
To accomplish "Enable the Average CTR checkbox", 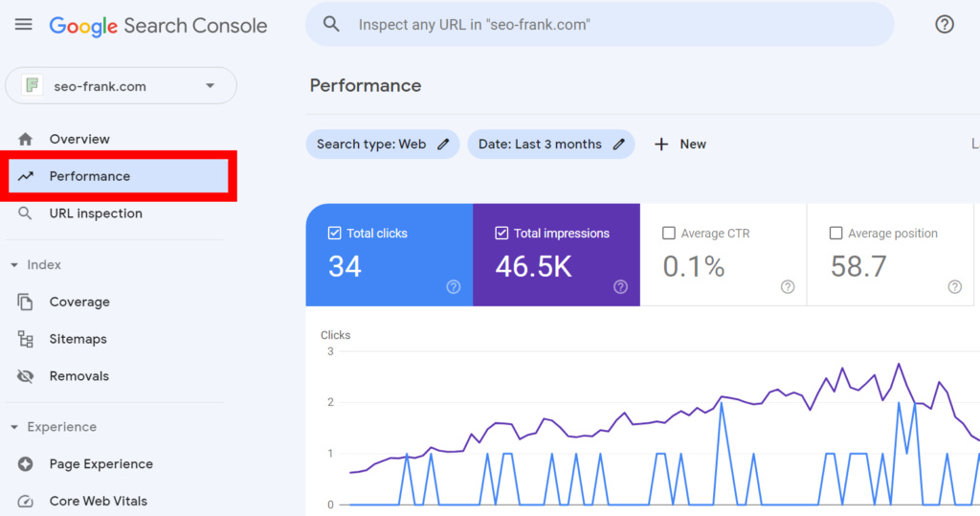I will (669, 234).
